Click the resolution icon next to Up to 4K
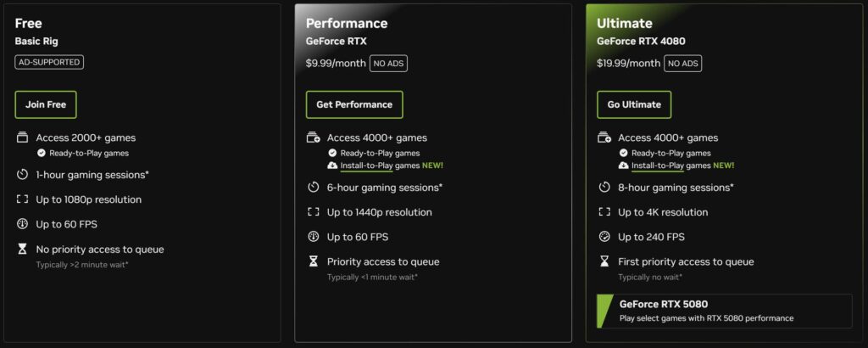This screenshot has width=868, height=348. coord(604,212)
